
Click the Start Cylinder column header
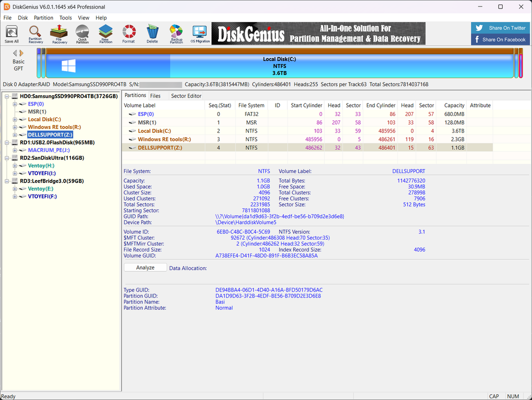[306, 105]
